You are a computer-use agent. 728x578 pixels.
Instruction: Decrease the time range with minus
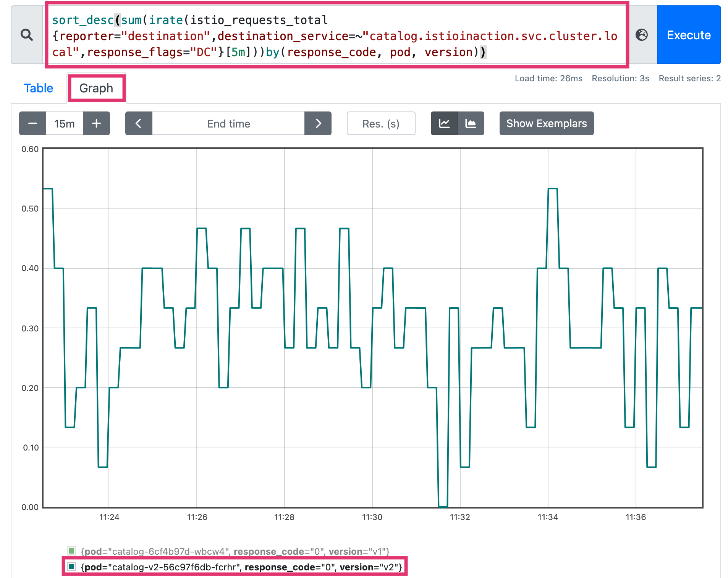tap(32, 123)
